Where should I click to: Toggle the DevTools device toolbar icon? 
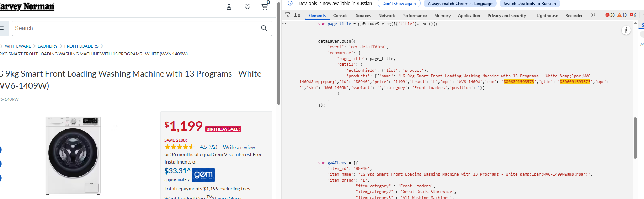point(298,15)
